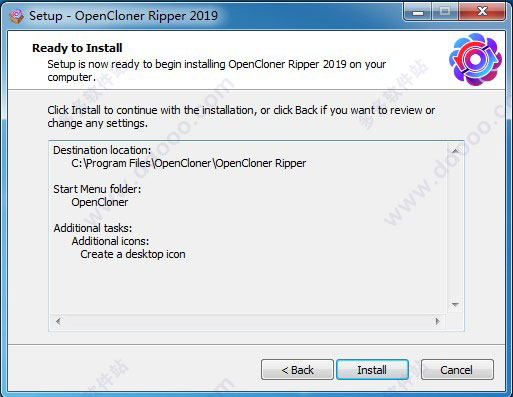Click the Install button
513x397 pixels.
click(x=372, y=369)
